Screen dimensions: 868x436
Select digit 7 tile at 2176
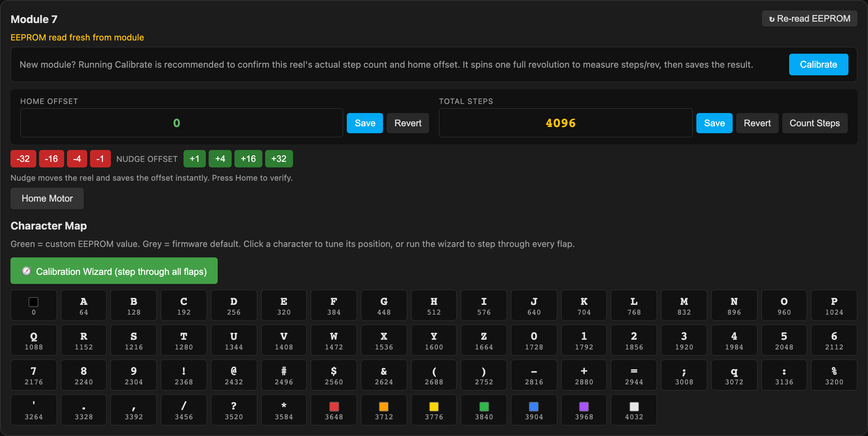pos(34,375)
